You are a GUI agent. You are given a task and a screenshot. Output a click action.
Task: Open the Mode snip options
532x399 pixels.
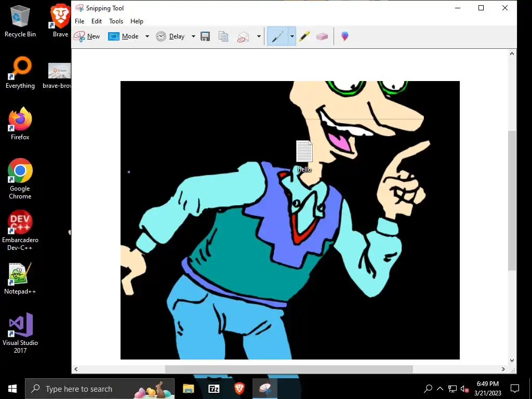123,36
